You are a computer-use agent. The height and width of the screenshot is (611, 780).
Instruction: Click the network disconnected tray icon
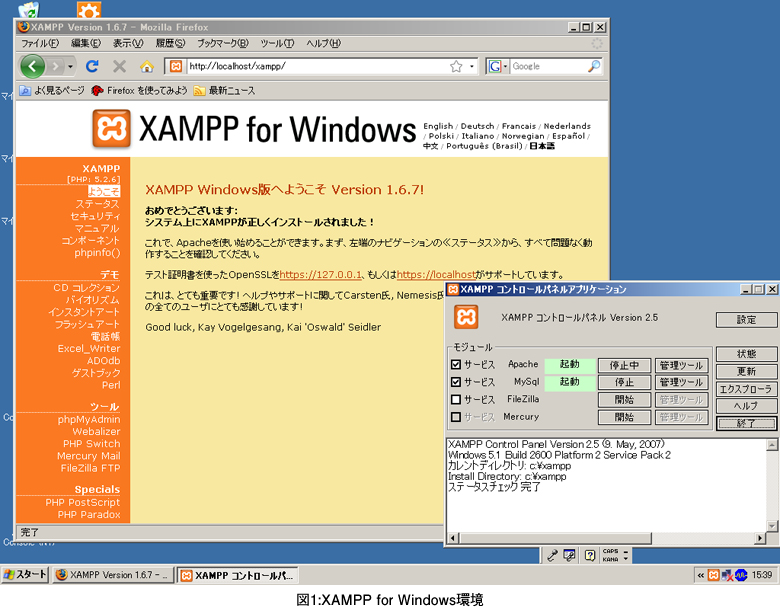(x=727, y=575)
